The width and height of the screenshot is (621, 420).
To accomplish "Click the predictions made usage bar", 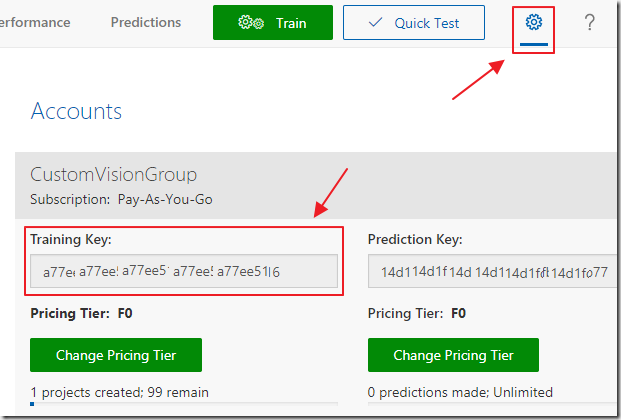I will [492, 404].
